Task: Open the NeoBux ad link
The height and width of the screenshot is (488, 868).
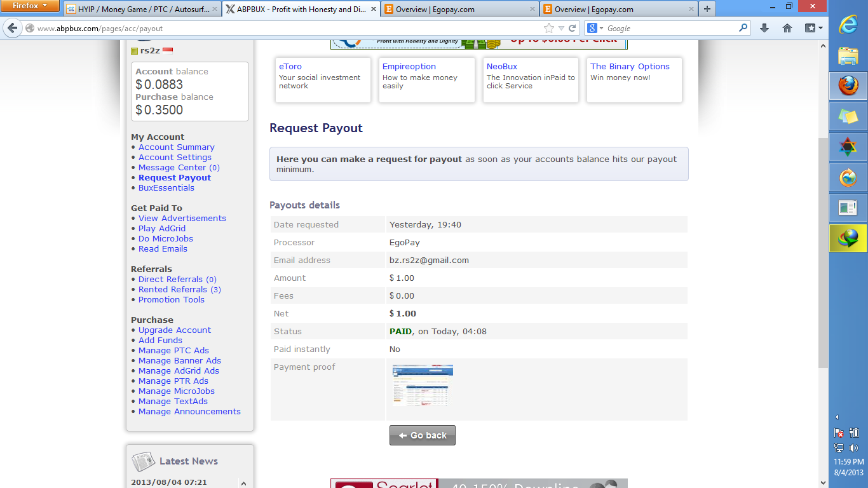Action: pyautogui.click(x=502, y=66)
